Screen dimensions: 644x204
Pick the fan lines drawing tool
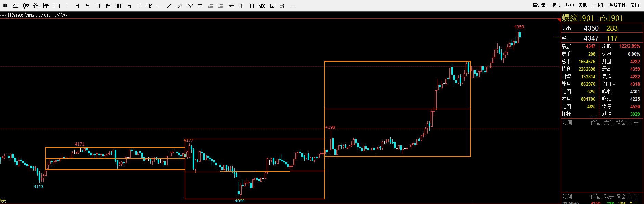(x=231, y=6)
